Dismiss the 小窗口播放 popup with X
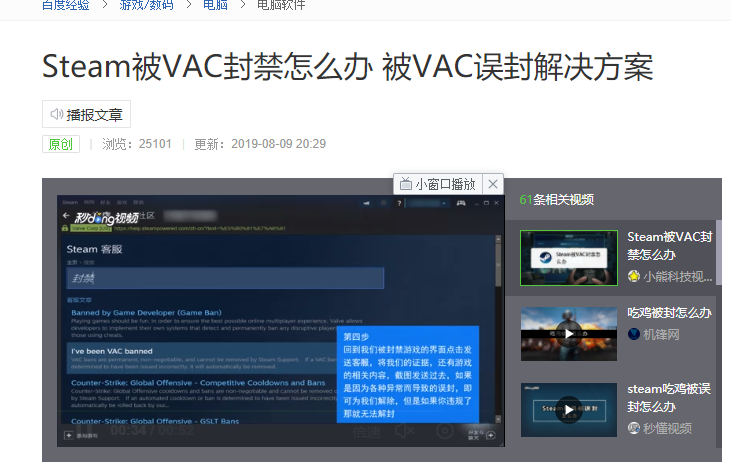The height and width of the screenshot is (467, 731). 493,184
